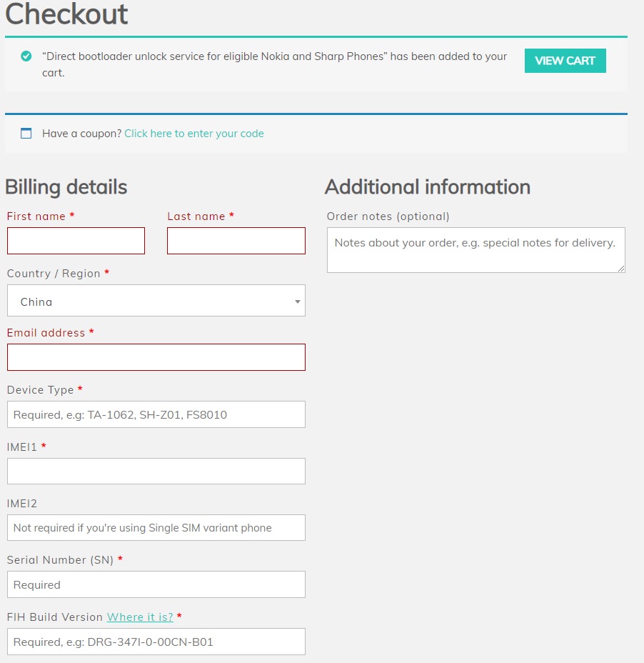Click the 'First name' field label
Image resolution: width=644 pixels, height=663 pixels.
[x=36, y=216]
